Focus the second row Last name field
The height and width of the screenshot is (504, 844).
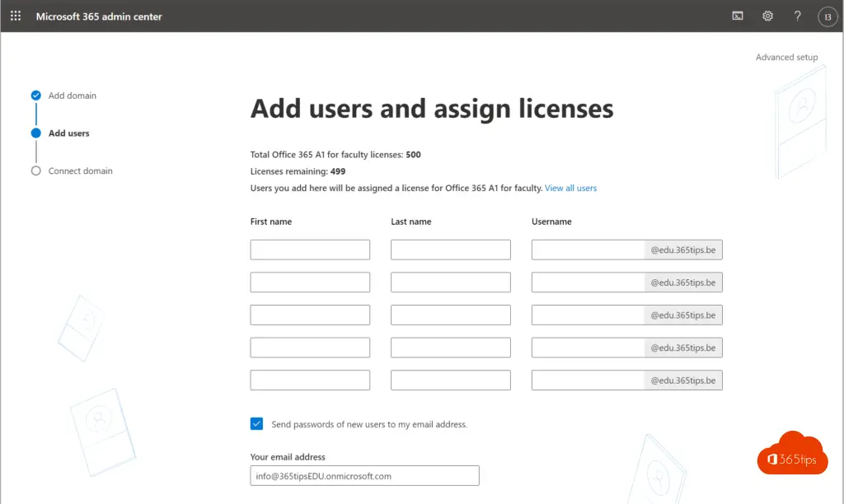coord(451,282)
